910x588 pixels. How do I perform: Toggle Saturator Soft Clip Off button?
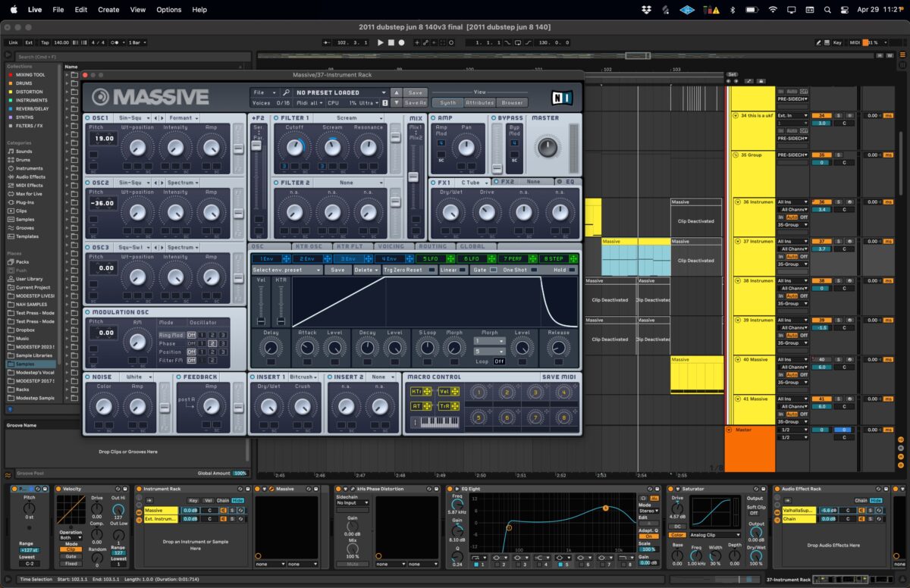[x=754, y=513]
